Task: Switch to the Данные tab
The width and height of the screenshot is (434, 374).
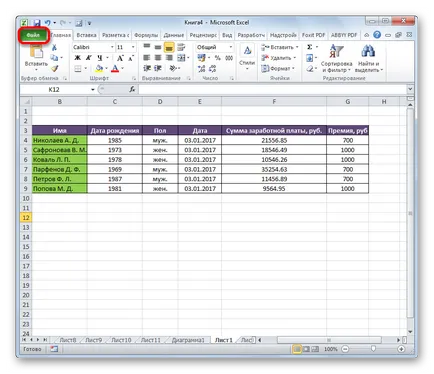Action: click(174, 35)
